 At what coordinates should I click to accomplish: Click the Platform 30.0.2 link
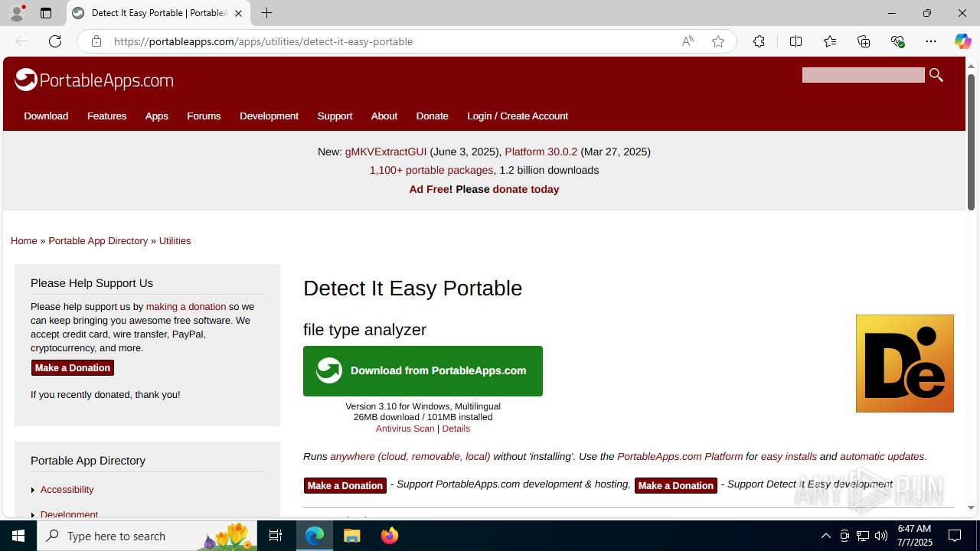point(541,152)
